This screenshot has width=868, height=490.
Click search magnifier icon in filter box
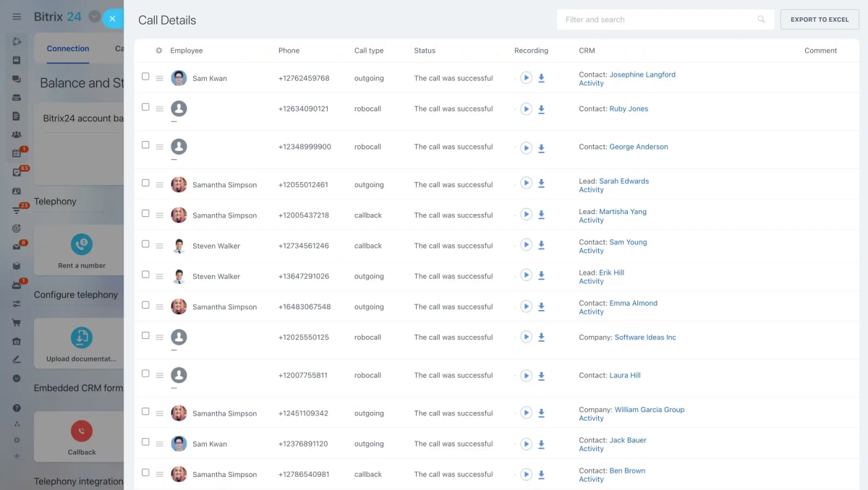tap(761, 20)
